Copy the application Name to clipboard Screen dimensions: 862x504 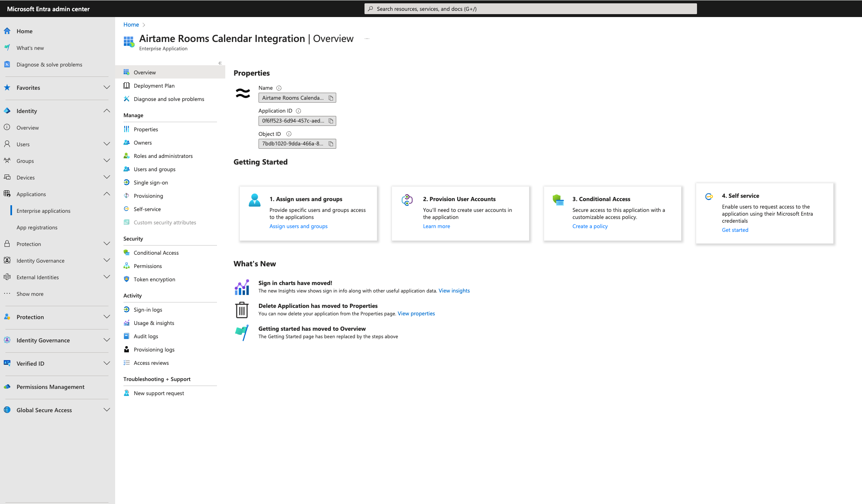[331, 98]
